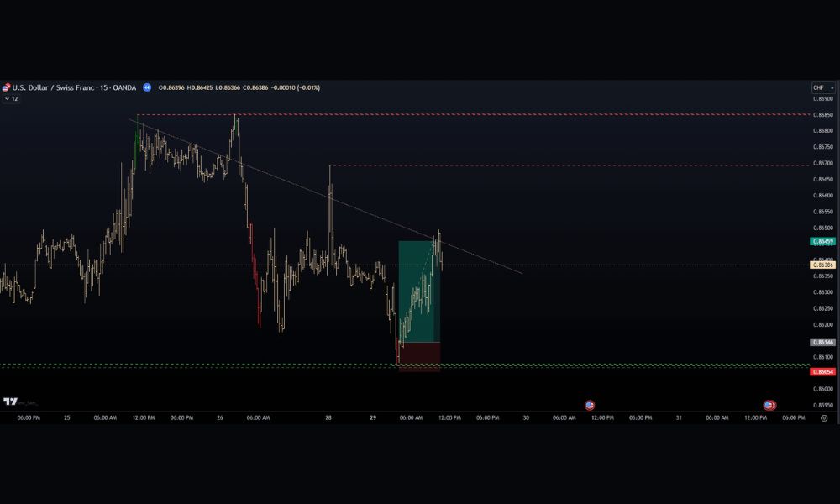Image resolution: width=840 pixels, height=504 pixels.
Task: Open the TradingView logo
Action: coord(11,402)
